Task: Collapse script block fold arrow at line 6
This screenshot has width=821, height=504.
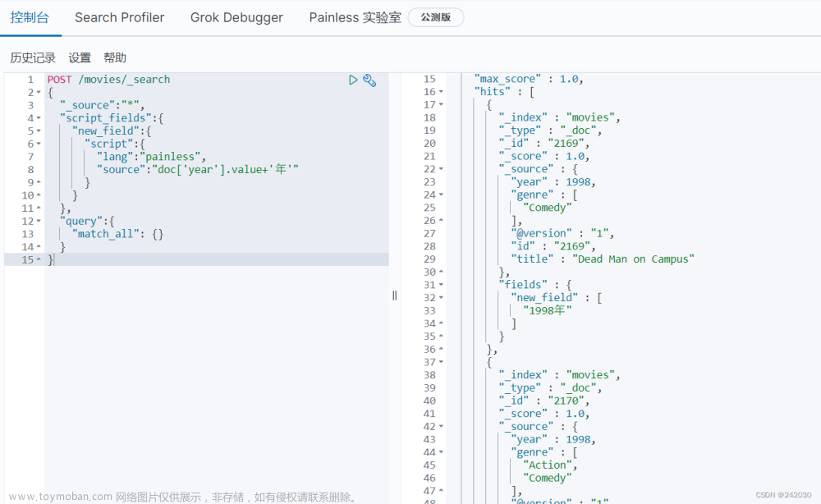Action: coord(39,144)
